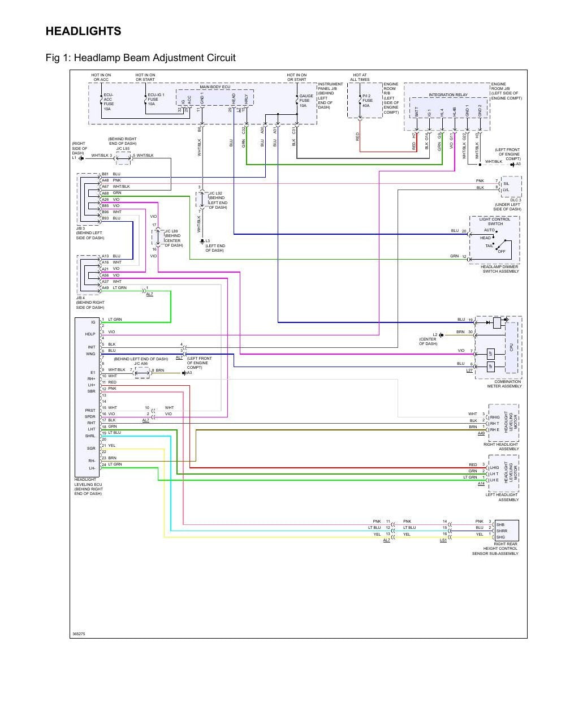
Task: Click the L27 connector reference
Action: pos(469,371)
